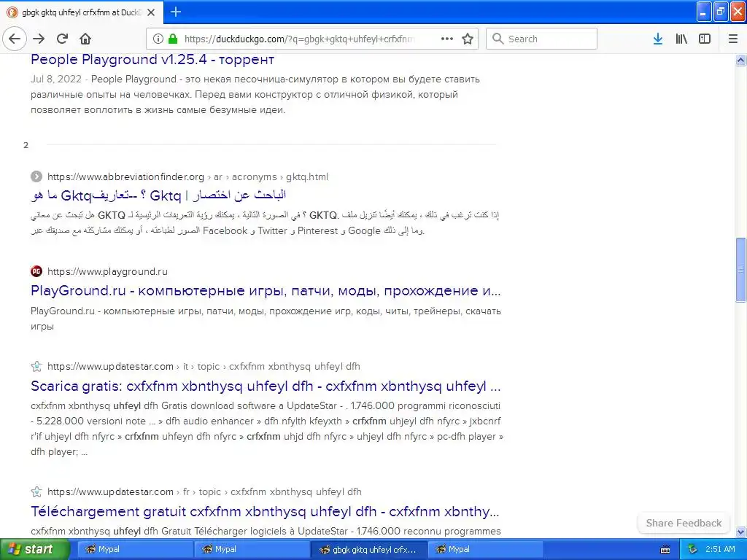The image size is (747, 560).
Task: Click the Jul 8, 2022 date text
Action: pos(56,79)
